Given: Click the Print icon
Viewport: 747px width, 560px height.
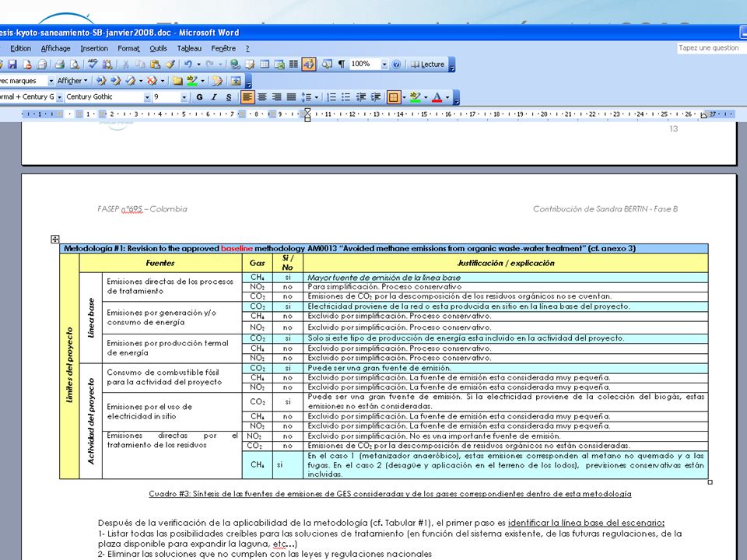Looking at the screenshot, I should (59, 65).
